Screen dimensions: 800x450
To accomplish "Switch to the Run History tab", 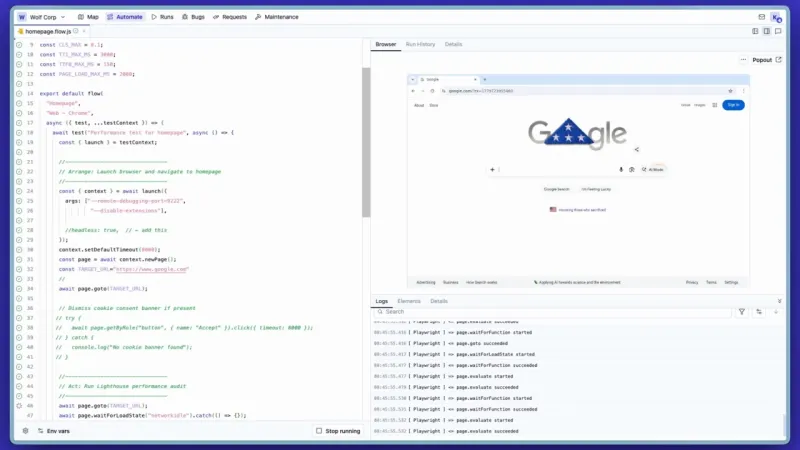I will (x=420, y=44).
